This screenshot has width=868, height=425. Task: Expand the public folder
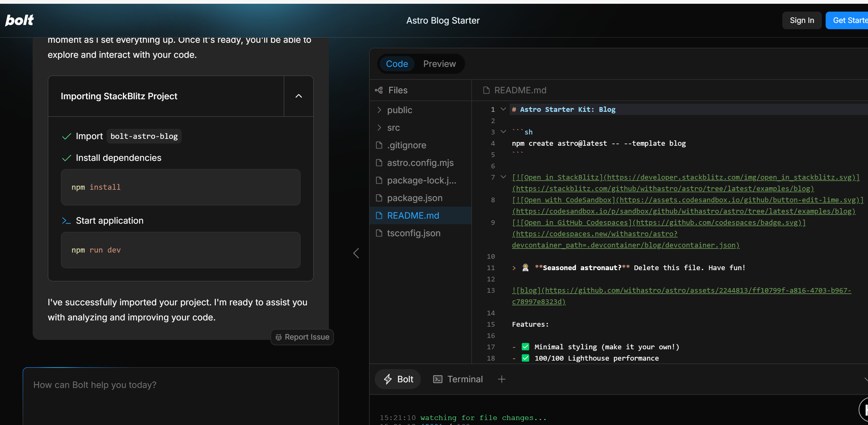(x=379, y=110)
